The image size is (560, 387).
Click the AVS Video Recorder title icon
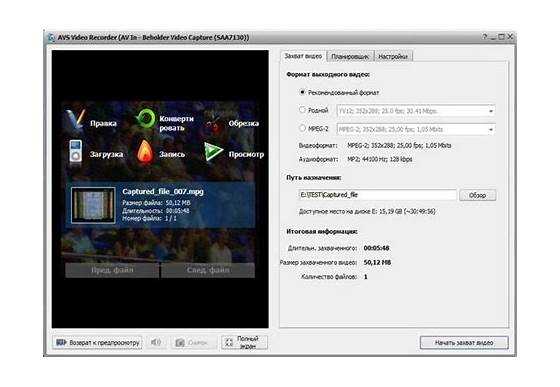(x=51, y=37)
